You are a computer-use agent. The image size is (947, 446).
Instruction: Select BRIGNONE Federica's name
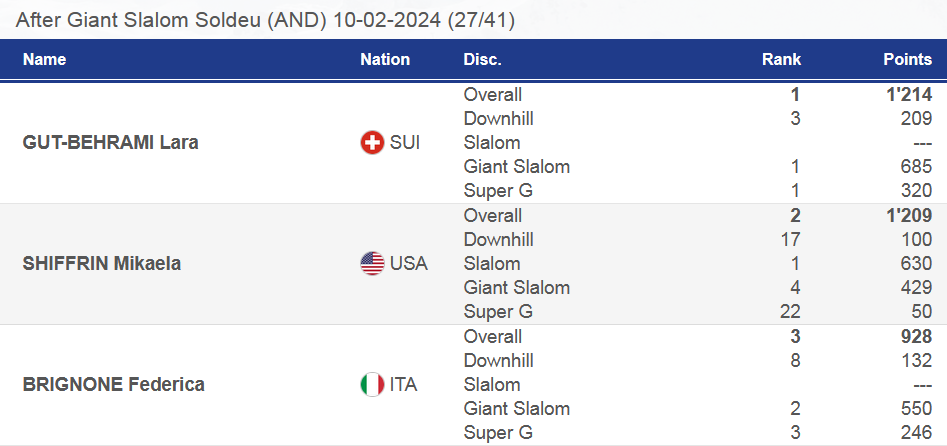point(113,385)
